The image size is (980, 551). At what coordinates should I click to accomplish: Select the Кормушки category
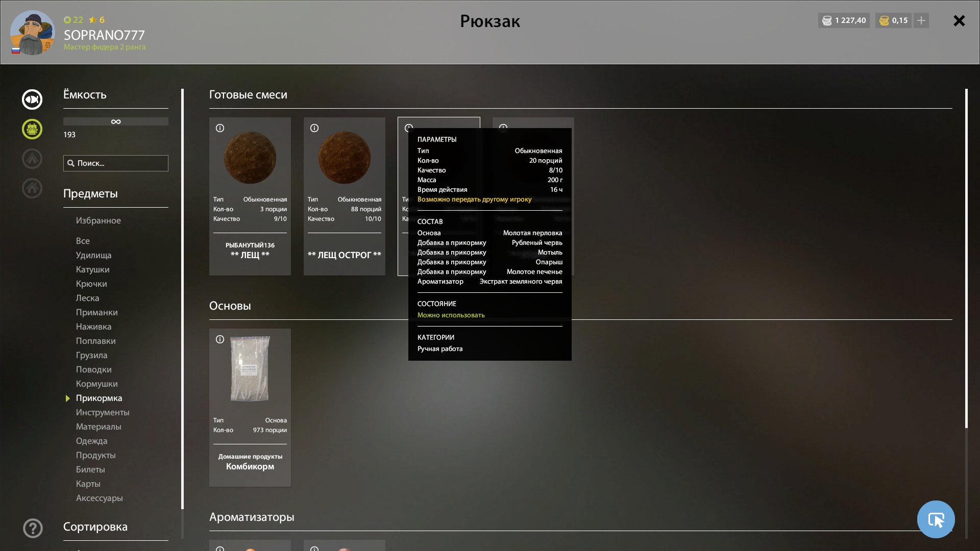(x=97, y=384)
